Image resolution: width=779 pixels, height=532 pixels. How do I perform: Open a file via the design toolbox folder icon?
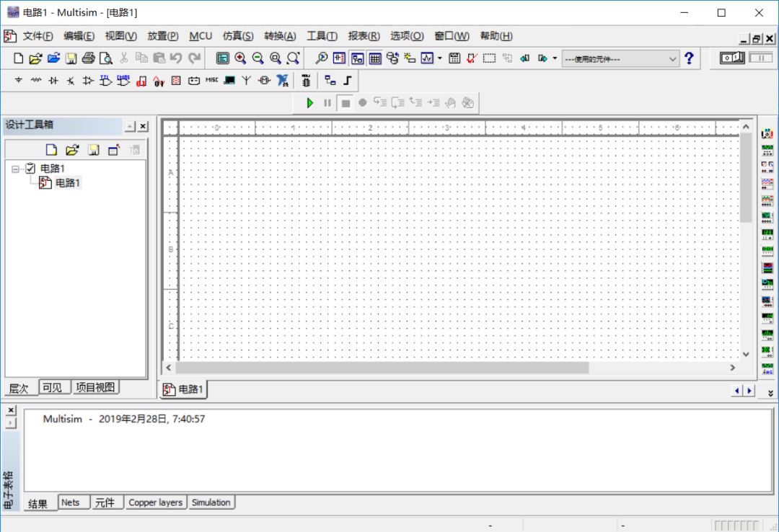click(x=73, y=150)
